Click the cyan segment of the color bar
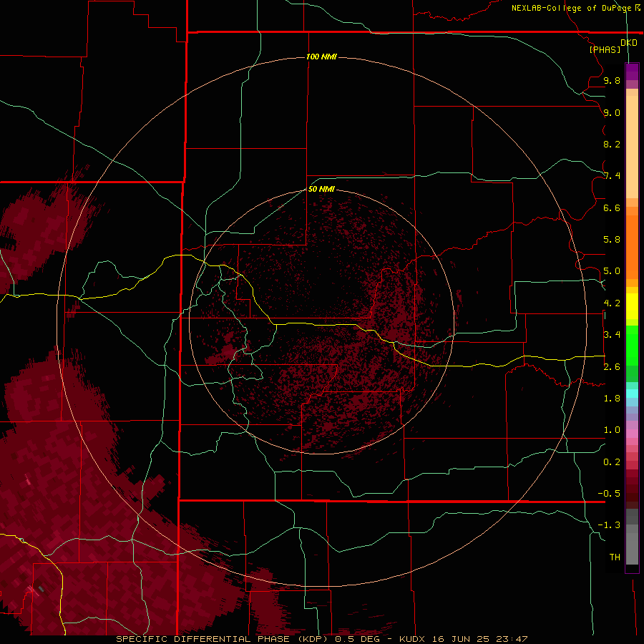This screenshot has width=644, height=644. pyautogui.click(x=632, y=394)
